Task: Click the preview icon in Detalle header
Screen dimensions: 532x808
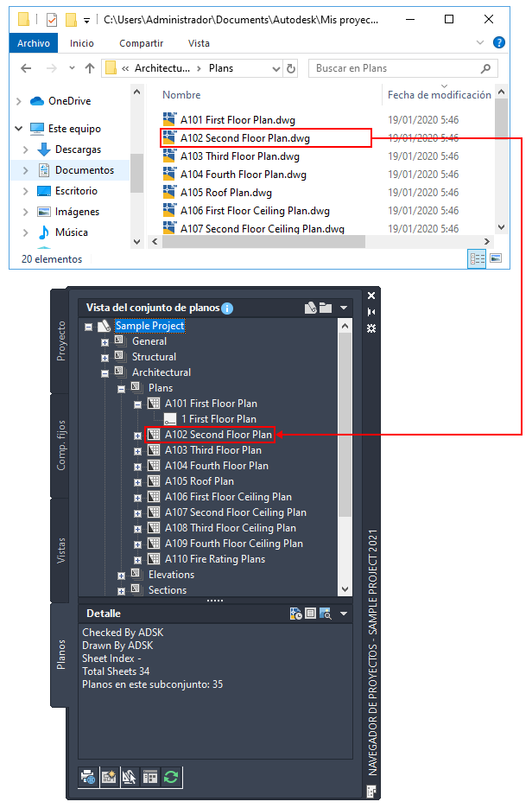Action: 325,614
